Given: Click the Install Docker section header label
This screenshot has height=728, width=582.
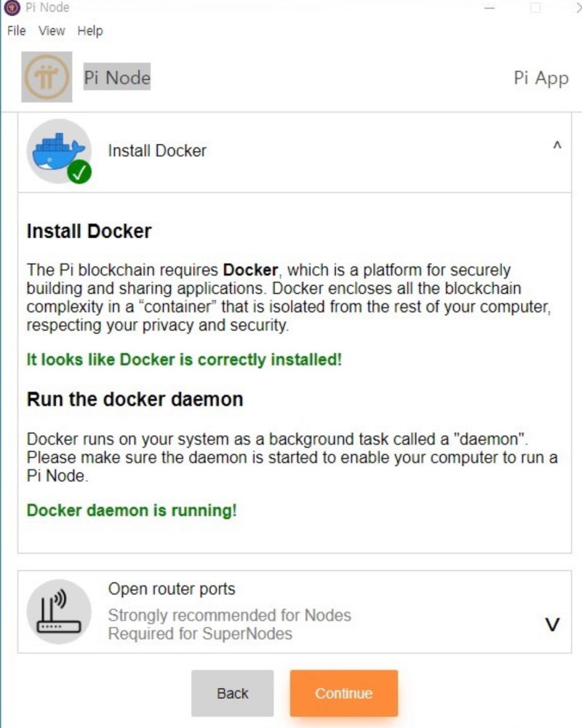Looking at the screenshot, I should pyautogui.click(x=157, y=151).
